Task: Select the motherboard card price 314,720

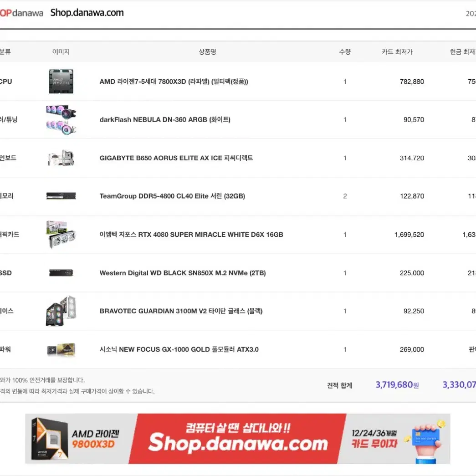Action: click(x=412, y=158)
